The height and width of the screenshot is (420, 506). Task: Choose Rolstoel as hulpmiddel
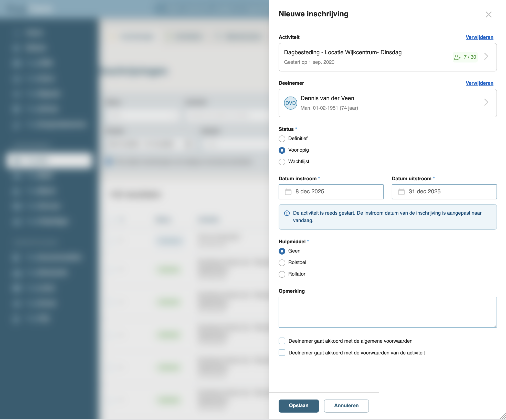coord(282,263)
